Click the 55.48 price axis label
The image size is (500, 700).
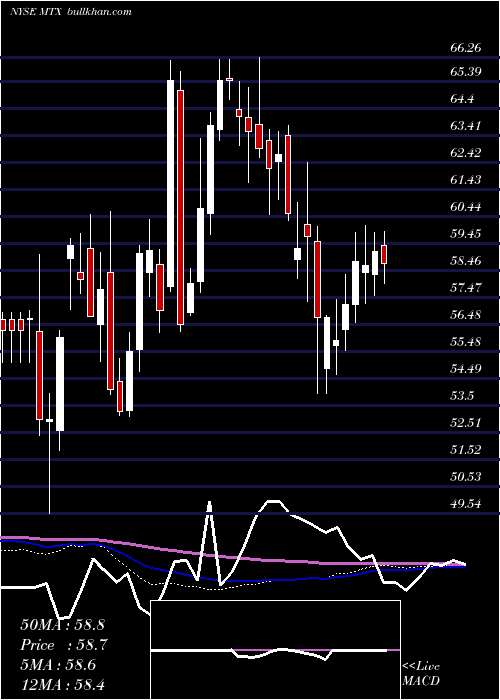[x=466, y=342]
